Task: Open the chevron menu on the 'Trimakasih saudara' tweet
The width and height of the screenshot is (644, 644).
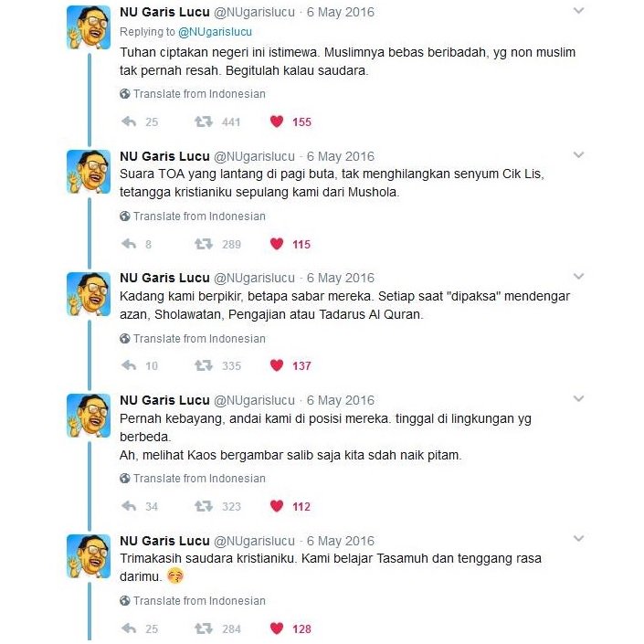Action: tap(578, 538)
